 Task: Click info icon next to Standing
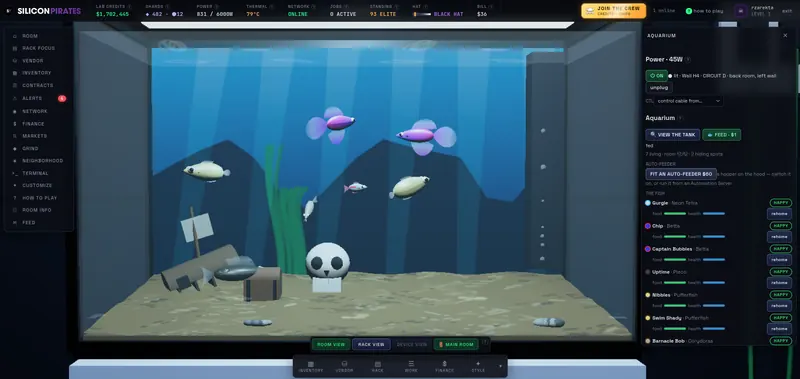tap(396, 7)
